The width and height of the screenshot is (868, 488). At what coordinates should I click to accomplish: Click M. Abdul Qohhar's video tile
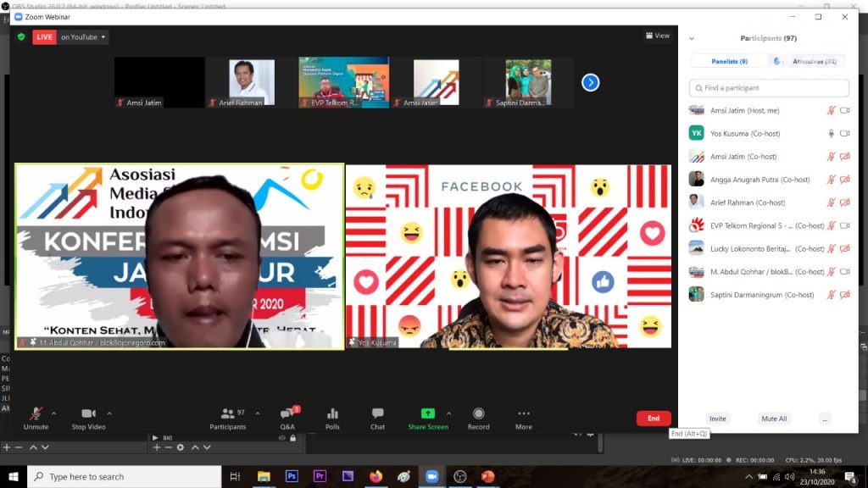coord(180,256)
